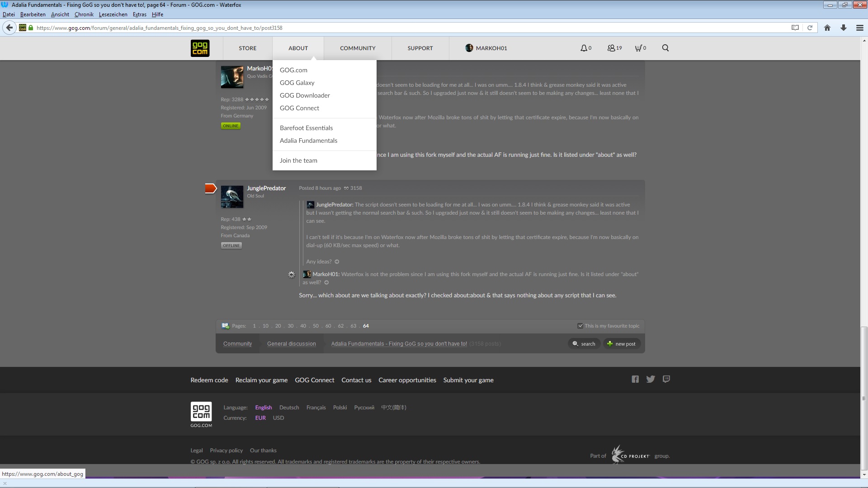Click arrow icon after 'Any ideas?'
This screenshot has height=488, width=868.
coord(337,262)
